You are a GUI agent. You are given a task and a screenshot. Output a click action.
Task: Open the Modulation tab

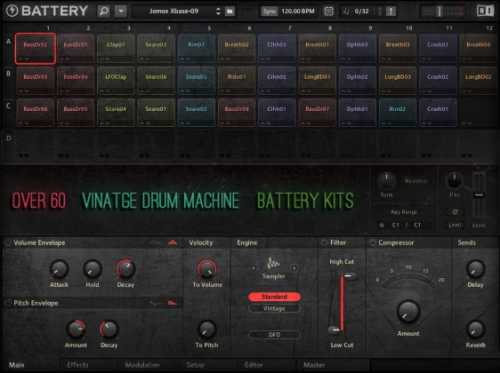click(142, 365)
